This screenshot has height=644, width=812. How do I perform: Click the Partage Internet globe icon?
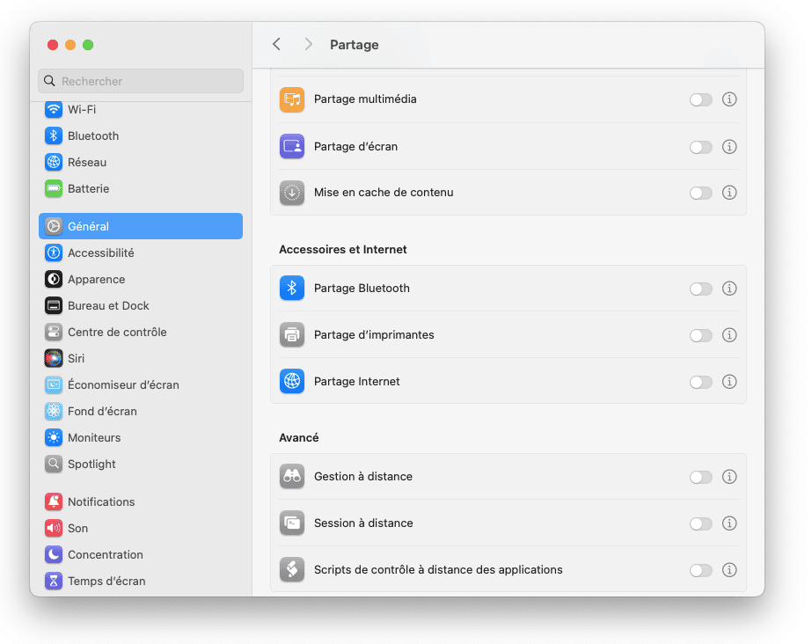pyautogui.click(x=291, y=382)
